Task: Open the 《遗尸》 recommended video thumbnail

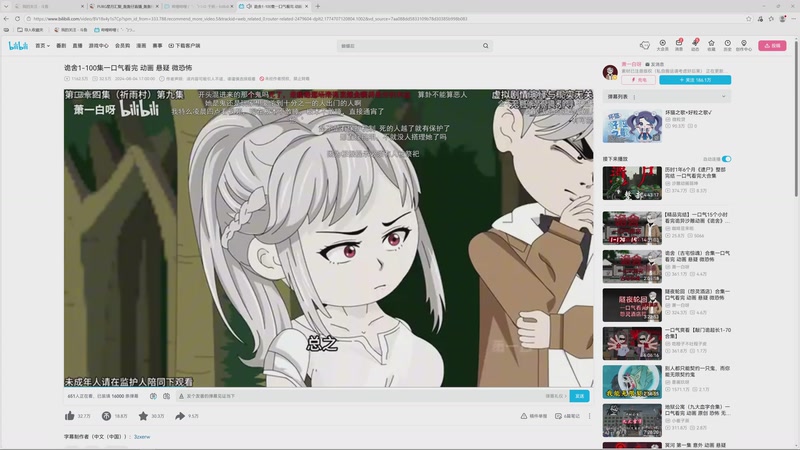Action: 632,183
